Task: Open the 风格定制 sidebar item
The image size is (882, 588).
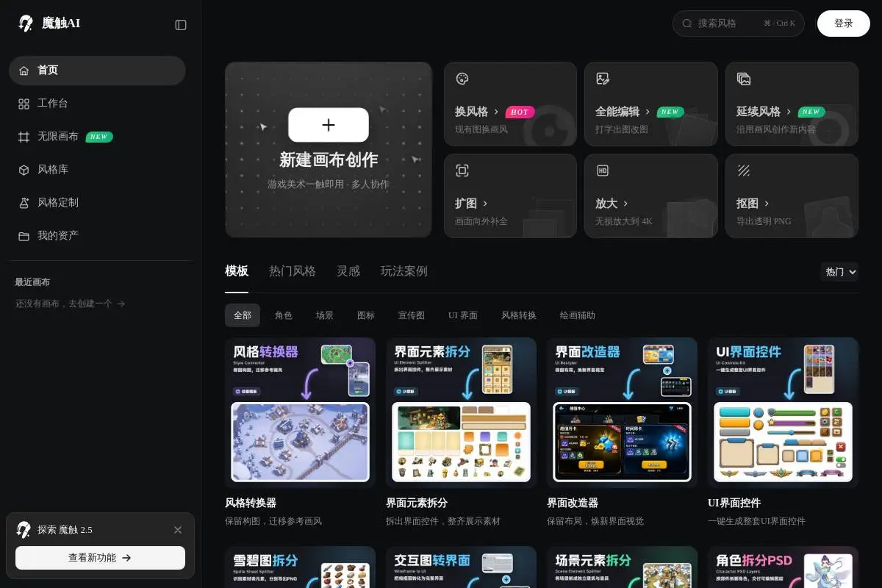Action: 97,203
